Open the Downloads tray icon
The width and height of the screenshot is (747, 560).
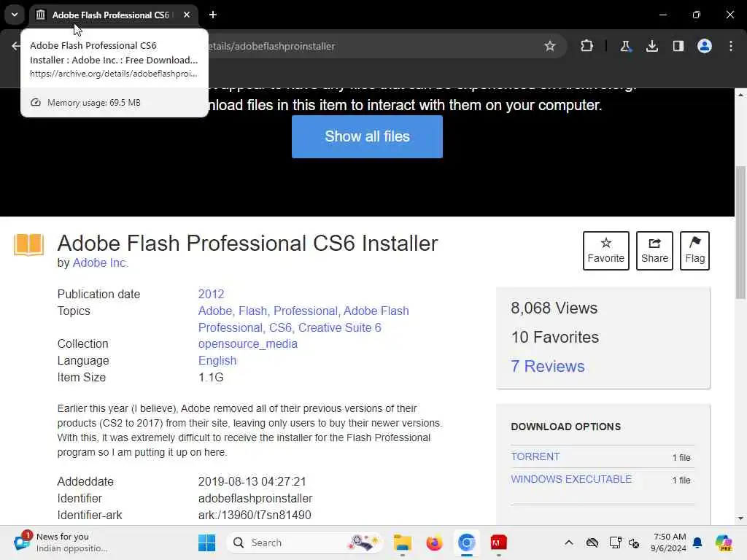pos(651,46)
